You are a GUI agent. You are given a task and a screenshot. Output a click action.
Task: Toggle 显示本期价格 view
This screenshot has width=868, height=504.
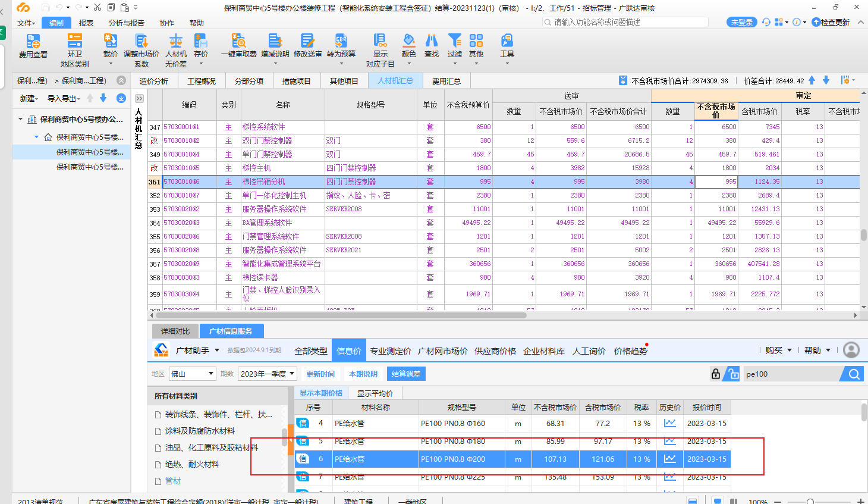coord(321,393)
